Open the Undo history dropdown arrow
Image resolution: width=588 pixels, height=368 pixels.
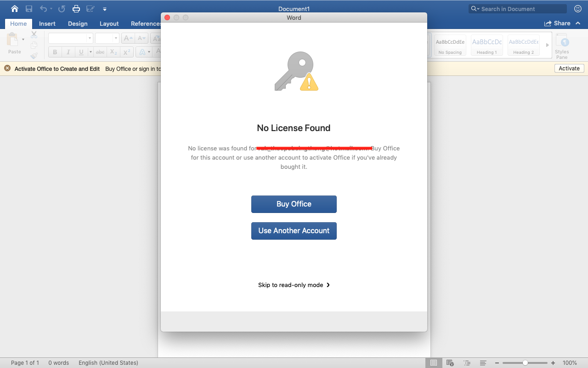[x=51, y=9]
